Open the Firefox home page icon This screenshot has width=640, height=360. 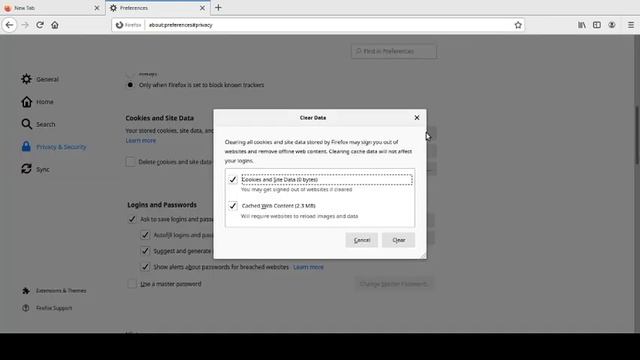[55, 25]
